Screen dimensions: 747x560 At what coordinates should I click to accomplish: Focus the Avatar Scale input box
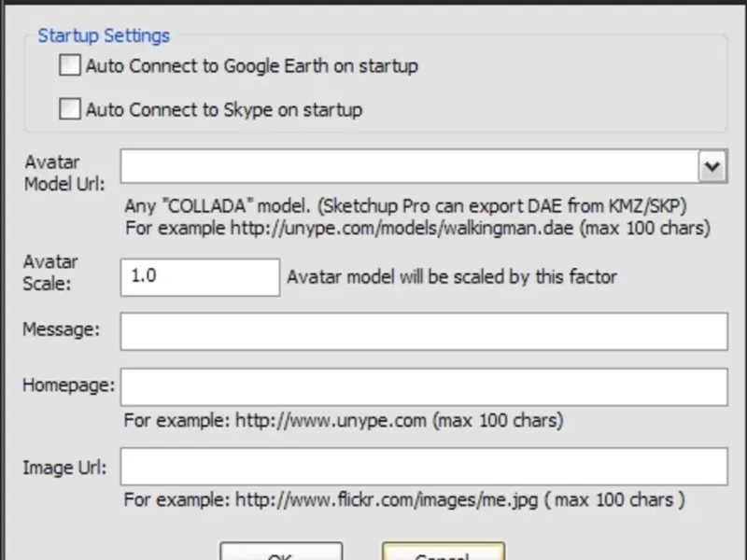click(200, 277)
